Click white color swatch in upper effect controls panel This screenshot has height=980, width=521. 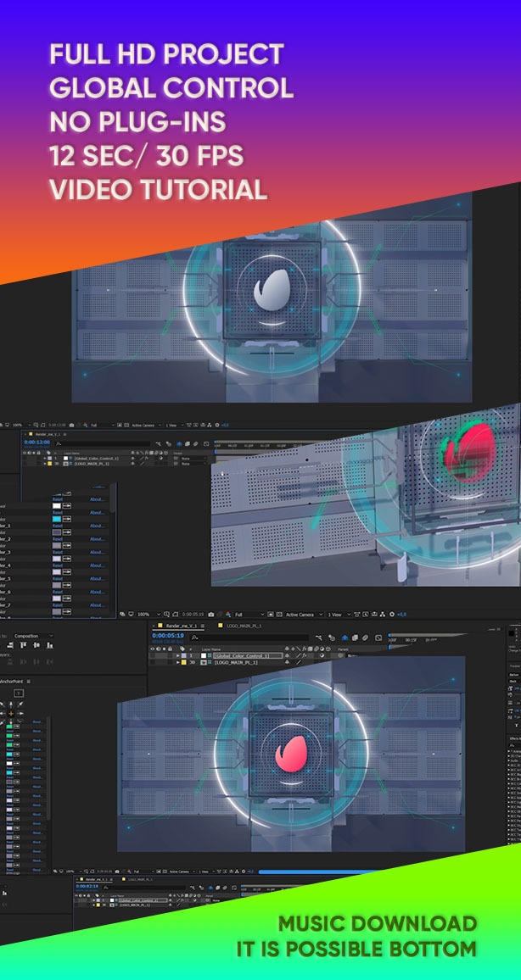point(57,505)
